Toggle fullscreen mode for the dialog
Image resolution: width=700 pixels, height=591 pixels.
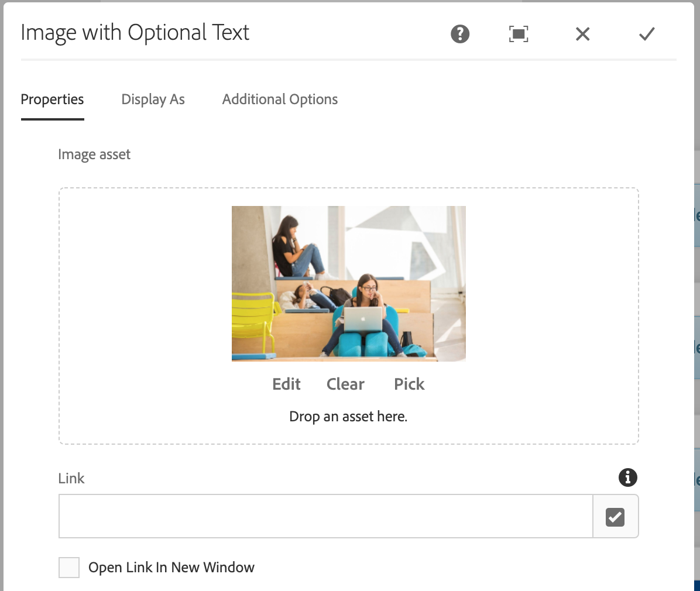click(x=519, y=34)
